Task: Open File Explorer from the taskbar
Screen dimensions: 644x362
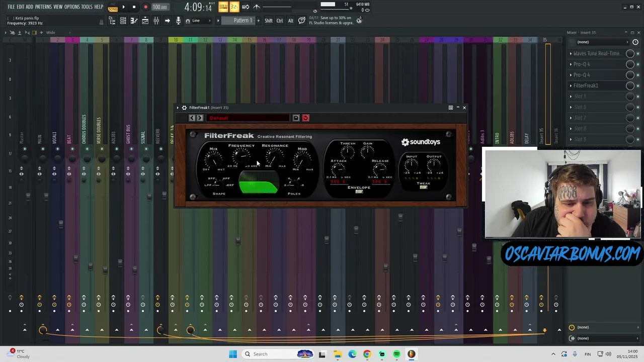Action: point(337,354)
